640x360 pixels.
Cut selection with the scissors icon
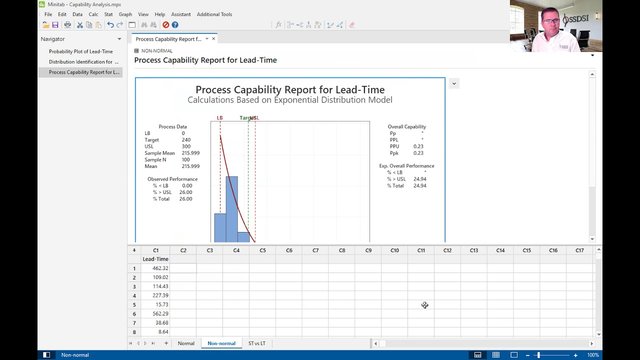pos(80,25)
